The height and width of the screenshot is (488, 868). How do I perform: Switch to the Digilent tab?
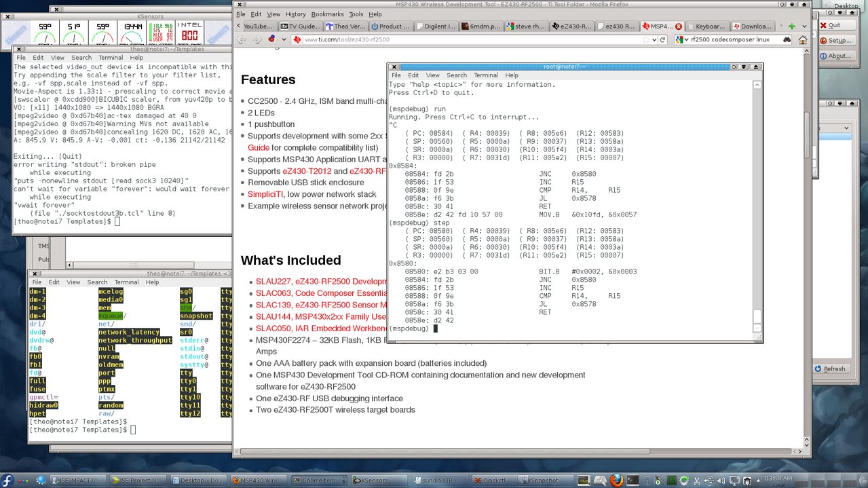point(436,26)
